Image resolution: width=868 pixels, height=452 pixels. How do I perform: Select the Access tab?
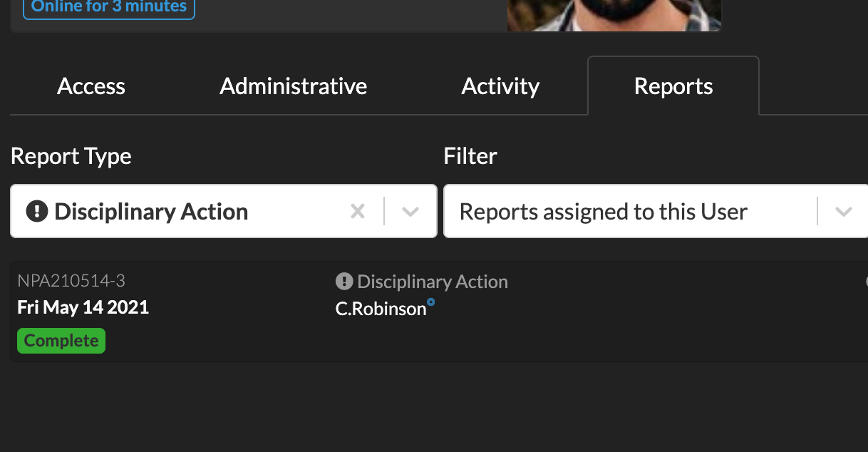(91, 86)
